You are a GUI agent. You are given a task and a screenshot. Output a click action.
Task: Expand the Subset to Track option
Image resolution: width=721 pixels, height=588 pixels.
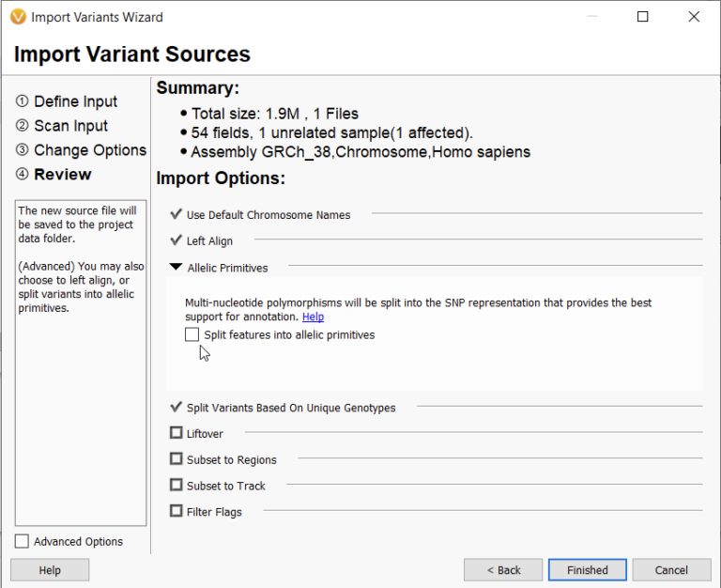pyautogui.click(x=176, y=486)
